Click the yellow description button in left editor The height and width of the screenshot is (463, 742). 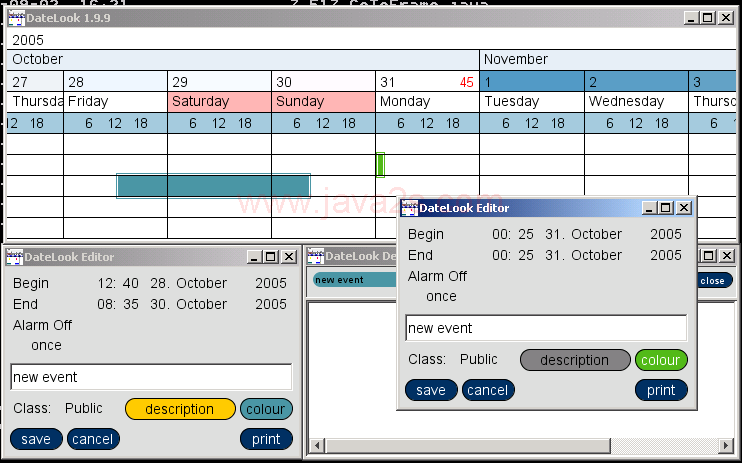point(180,409)
